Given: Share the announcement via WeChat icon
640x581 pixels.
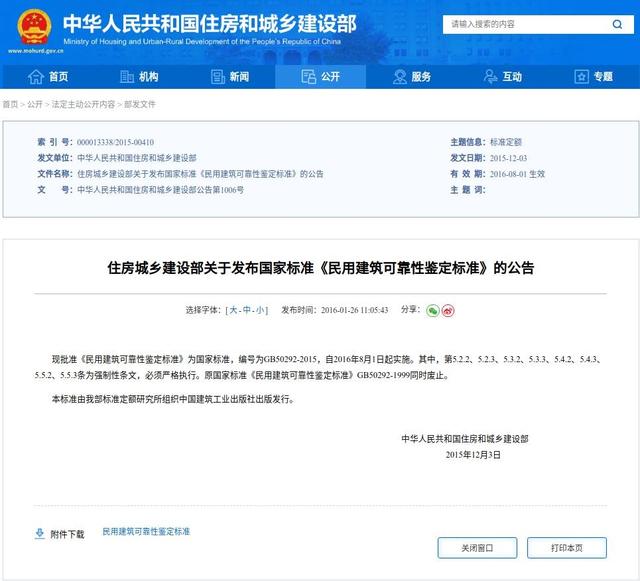Looking at the screenshot, I should pyautogui.click(x=433, y=310).
